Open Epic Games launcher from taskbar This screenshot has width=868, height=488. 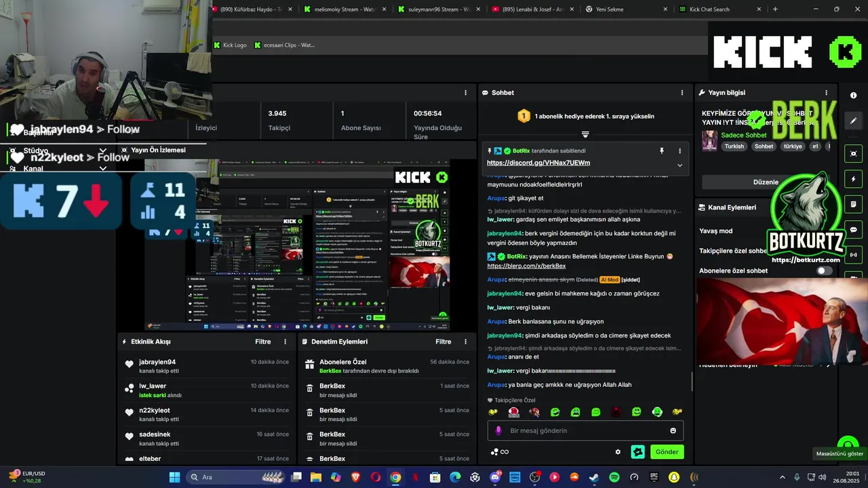pyautogui.click(x=654, y=477)
